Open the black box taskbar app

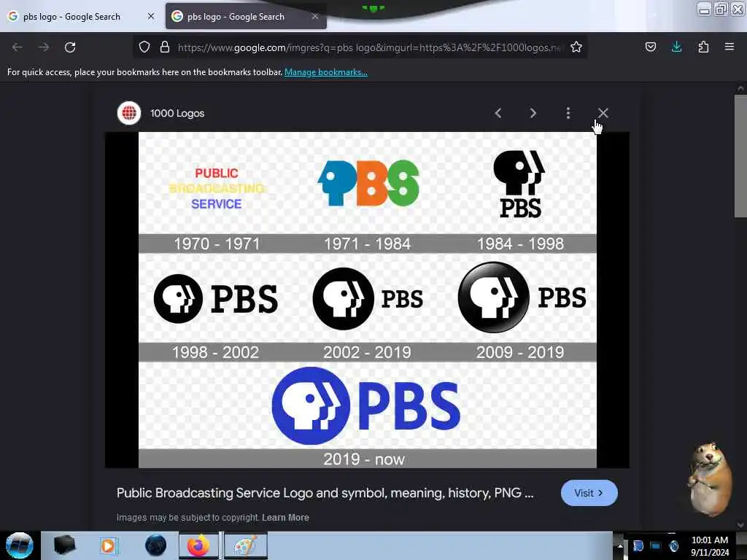tap(64, 545)
